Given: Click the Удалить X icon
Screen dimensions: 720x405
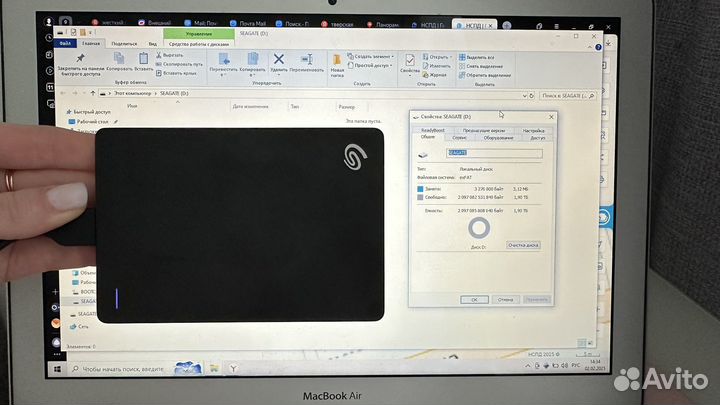Looking at the screenshot, I should click(x=278, y=59).
